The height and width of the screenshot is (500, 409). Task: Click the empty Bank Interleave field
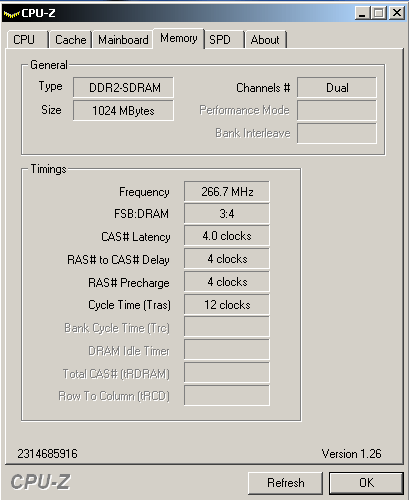337,133
